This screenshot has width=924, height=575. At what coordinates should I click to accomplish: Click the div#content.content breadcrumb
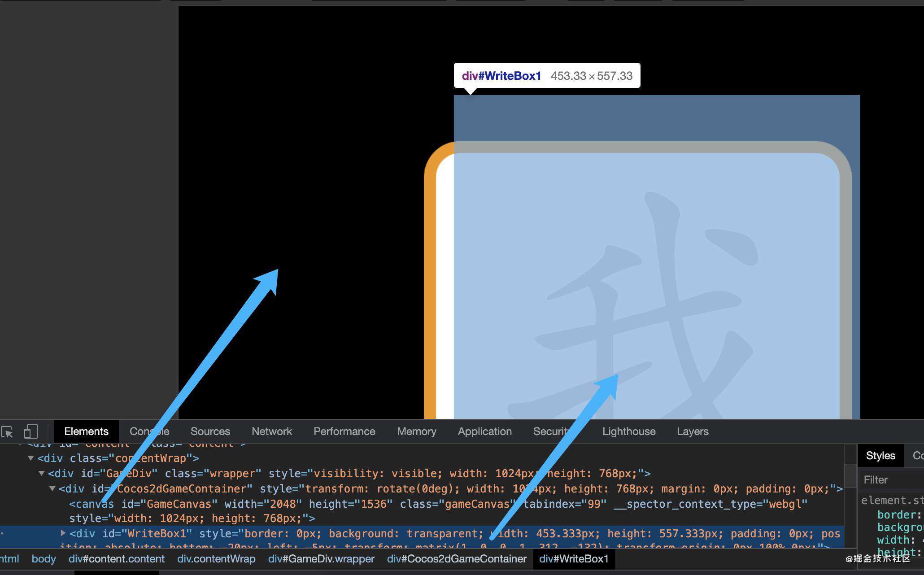tap(117, 559)
